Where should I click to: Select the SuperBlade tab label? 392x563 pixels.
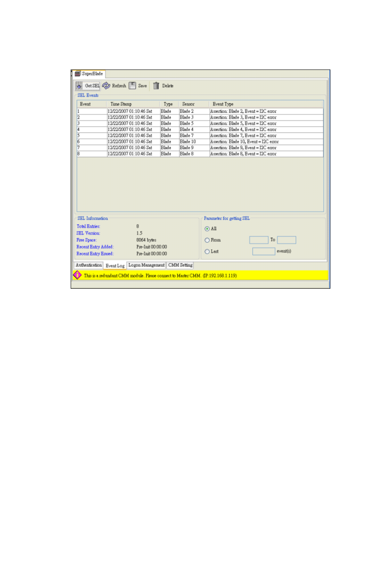[92, 74]
